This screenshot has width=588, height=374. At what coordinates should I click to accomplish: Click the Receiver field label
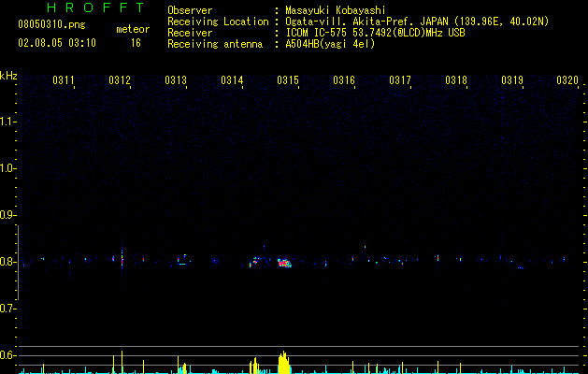coord(190,33)
